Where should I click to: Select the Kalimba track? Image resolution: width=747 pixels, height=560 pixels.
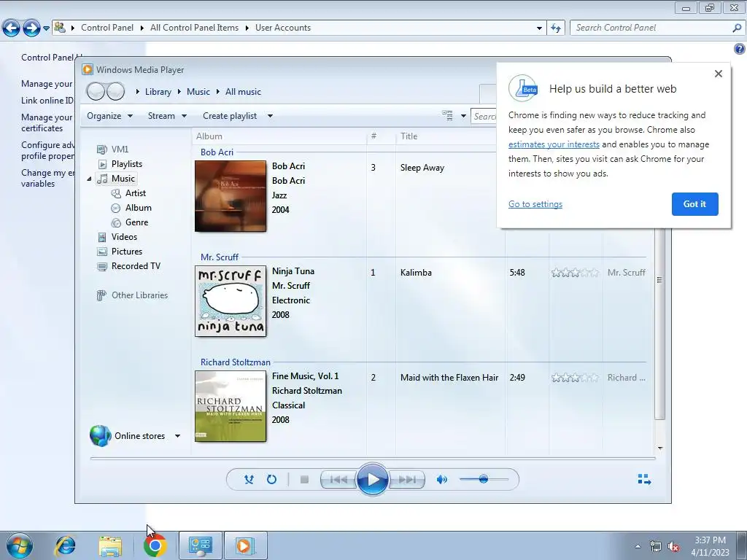tap(416, 273)
